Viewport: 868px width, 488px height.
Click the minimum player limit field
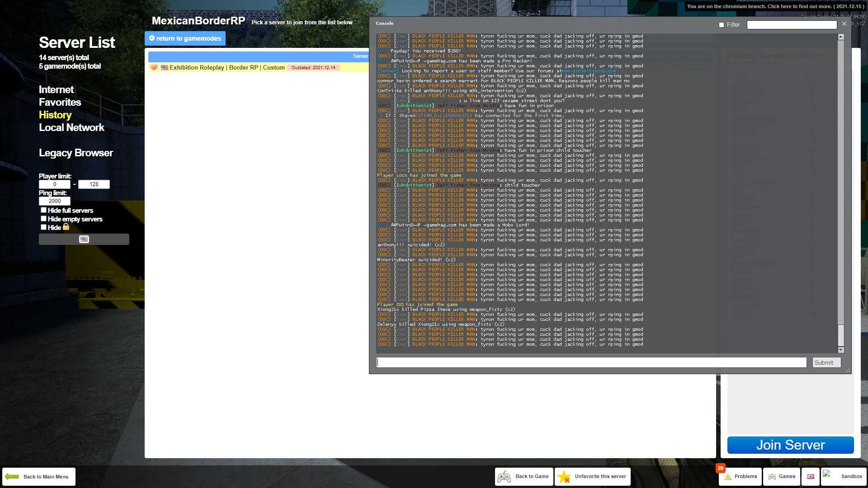click(55, 184)
